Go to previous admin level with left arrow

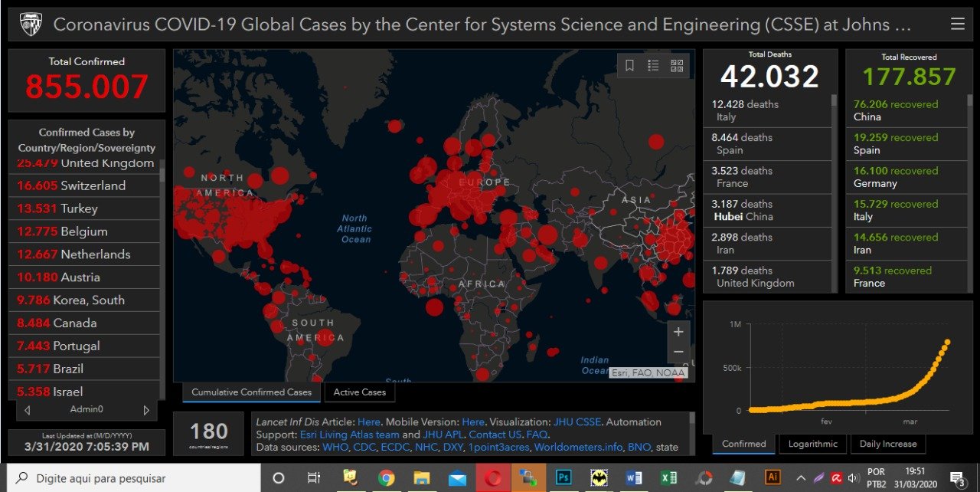point(28,410)
